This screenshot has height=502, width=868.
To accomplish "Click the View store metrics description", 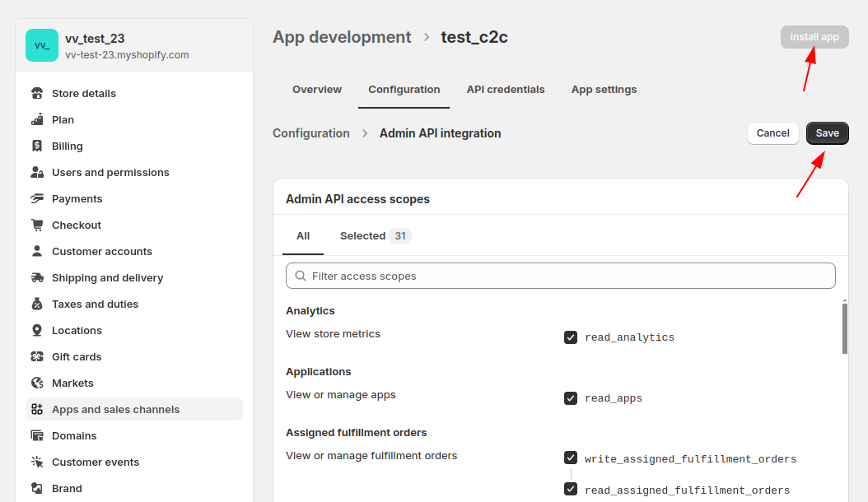I will coord(333,334).
